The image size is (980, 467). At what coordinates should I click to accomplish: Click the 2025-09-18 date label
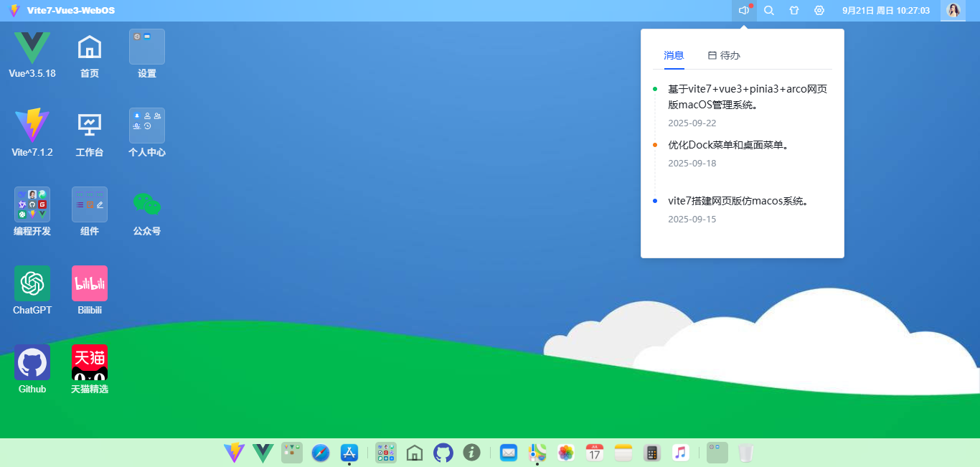tap(692, 164)
